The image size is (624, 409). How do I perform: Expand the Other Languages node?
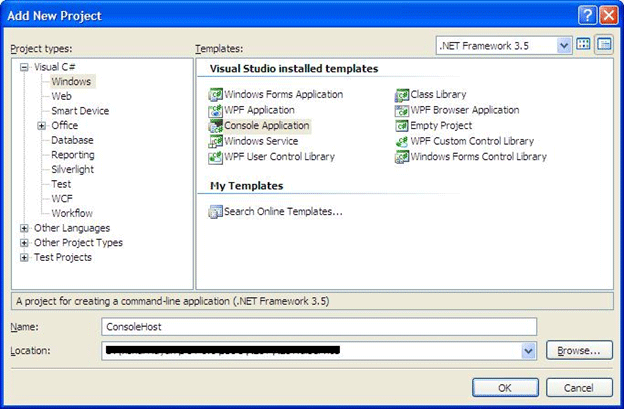24,228
